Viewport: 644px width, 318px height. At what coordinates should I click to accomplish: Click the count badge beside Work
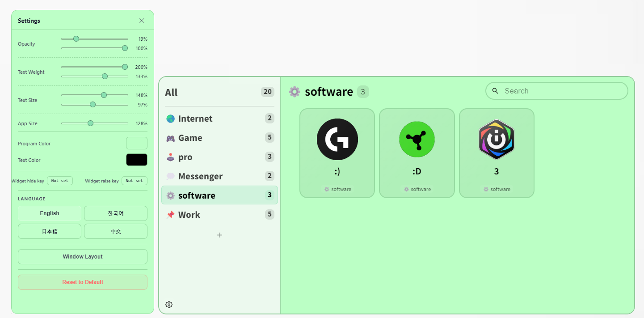pos(269,214)
